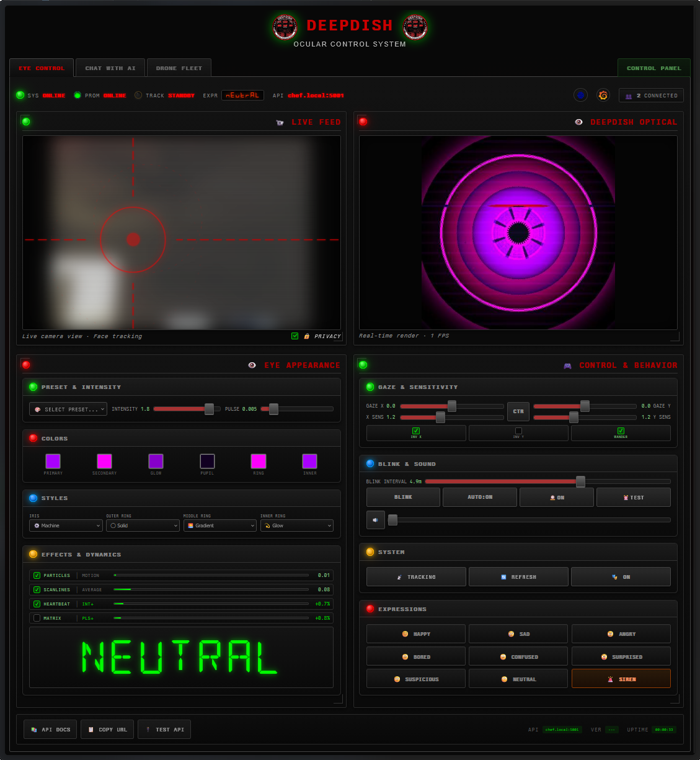Open API DOCS from the footer
This screenshot has height=760, width=700.
click(50, 730)
